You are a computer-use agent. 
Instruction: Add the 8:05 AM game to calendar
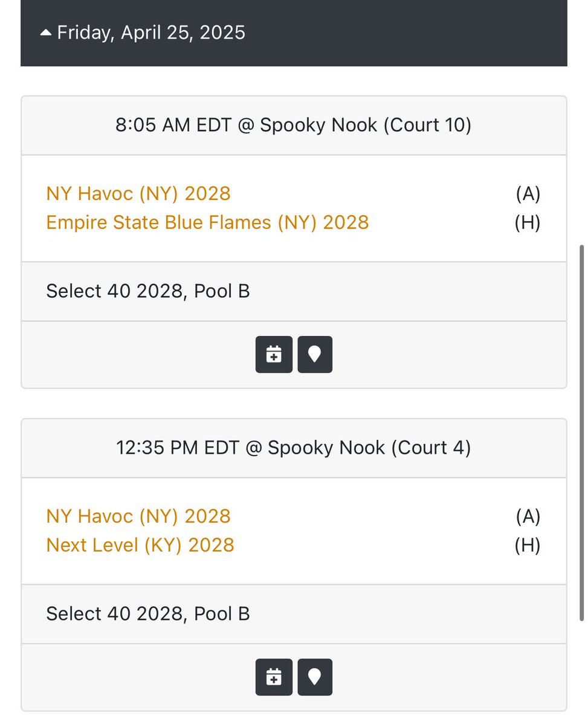[x=274, y=355]
